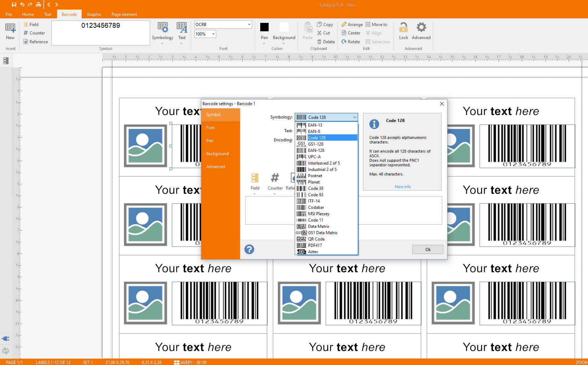Switch to the Home tab

28,14
